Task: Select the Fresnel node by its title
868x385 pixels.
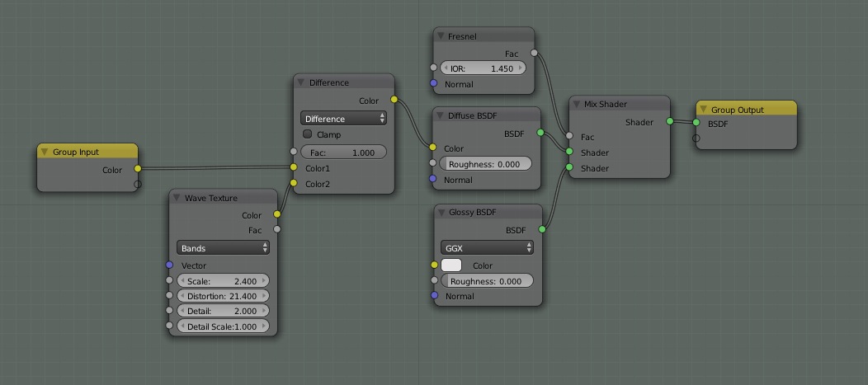Action: tap(462, 36)
